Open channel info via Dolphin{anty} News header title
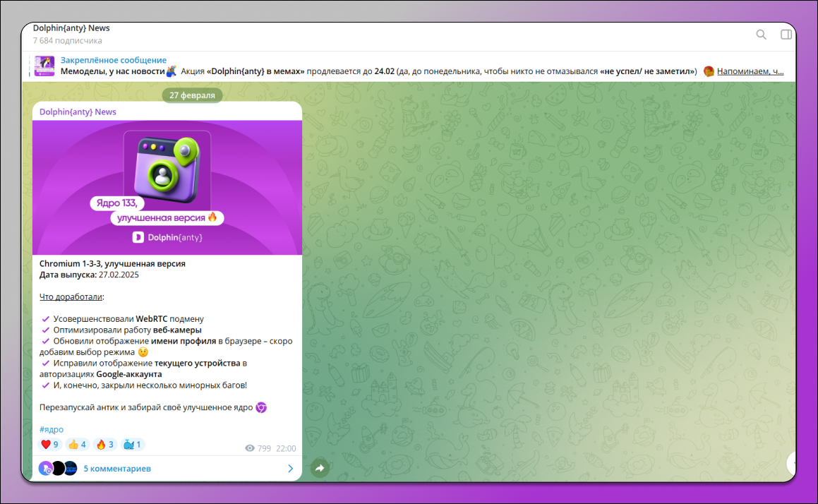 [71, 28]
